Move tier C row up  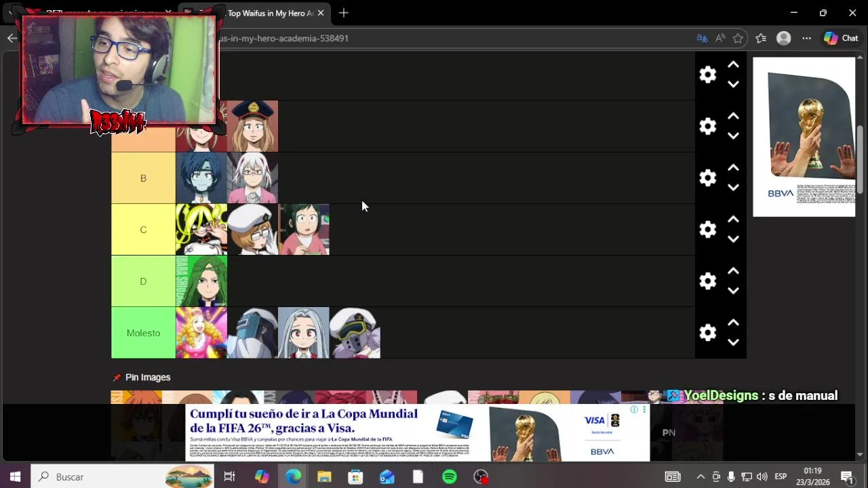click(733, 219)
